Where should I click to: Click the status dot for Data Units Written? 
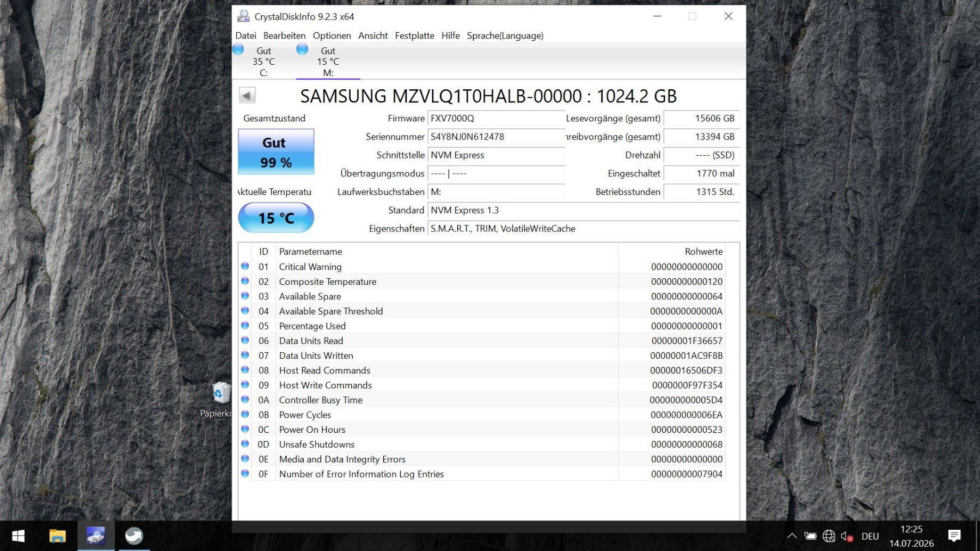(245, 355)
